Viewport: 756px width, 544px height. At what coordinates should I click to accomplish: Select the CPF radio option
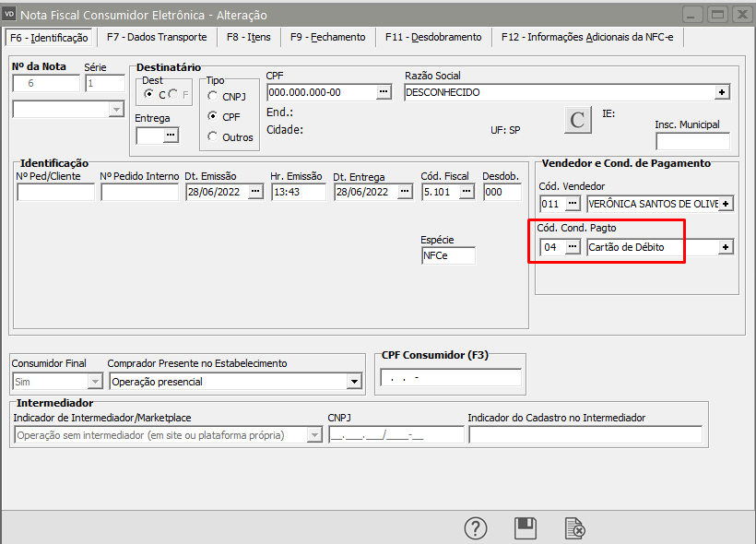click(x=214, y=117)
